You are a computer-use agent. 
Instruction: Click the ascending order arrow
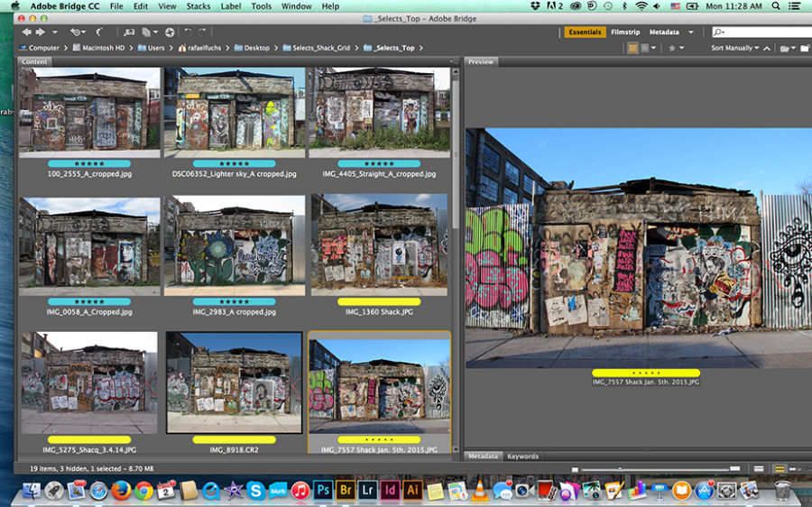pyautogui.click(x=767, y=48)
